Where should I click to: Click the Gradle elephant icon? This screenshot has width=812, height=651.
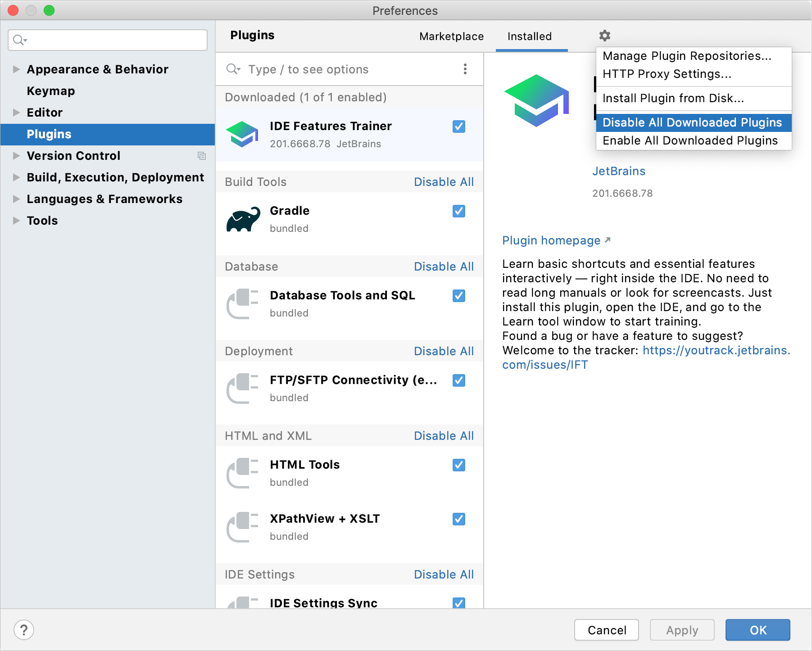pos(243,219)
